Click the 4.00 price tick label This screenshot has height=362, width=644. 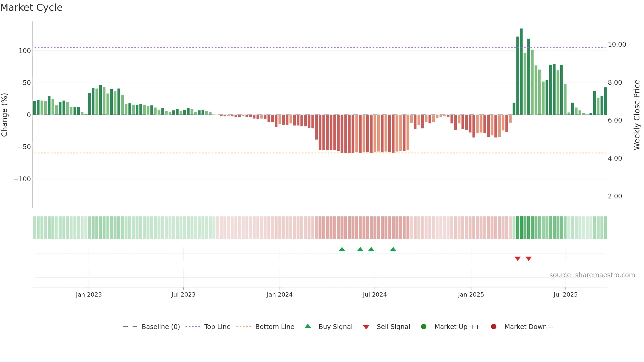click(x=615, y=158)
